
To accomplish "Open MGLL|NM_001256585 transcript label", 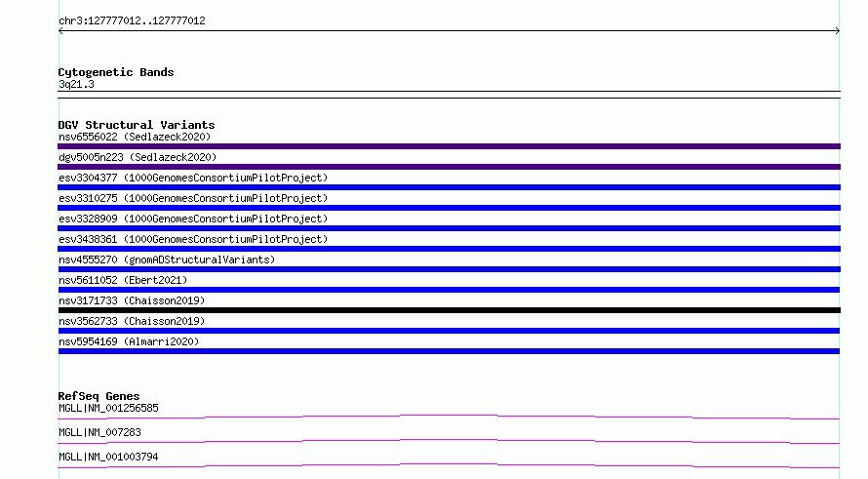I will (108, 408).
